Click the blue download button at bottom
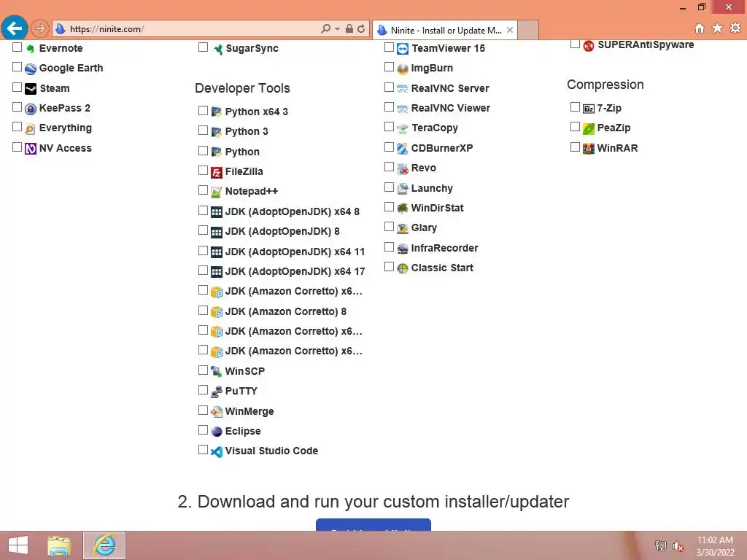The height and width of the screenshot is (560, 747). 373,525
